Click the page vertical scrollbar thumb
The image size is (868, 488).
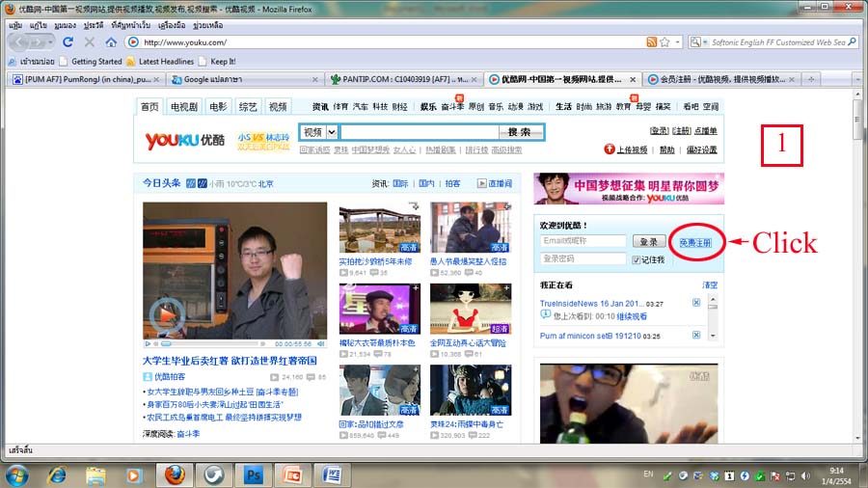857,120
